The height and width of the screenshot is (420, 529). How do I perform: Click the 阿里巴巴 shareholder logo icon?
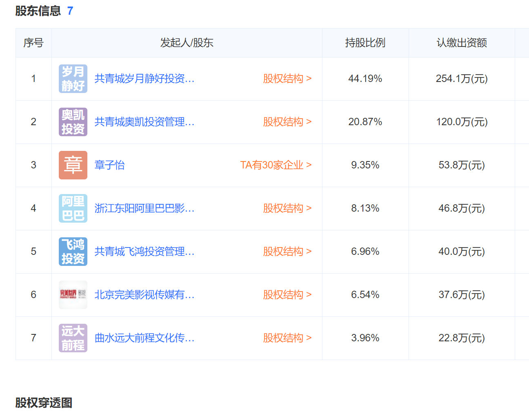tap(73, 208)
